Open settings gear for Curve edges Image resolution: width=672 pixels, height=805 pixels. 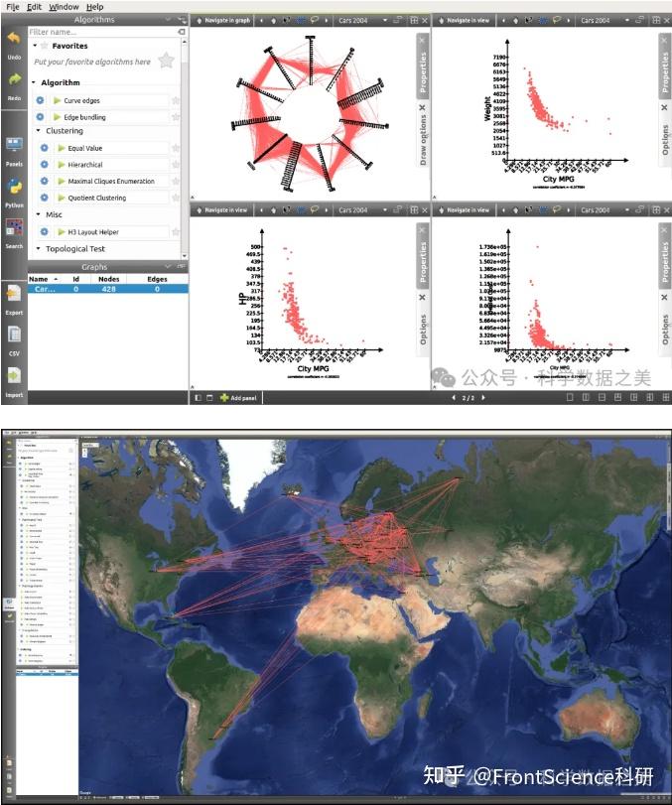coord(40,100)
